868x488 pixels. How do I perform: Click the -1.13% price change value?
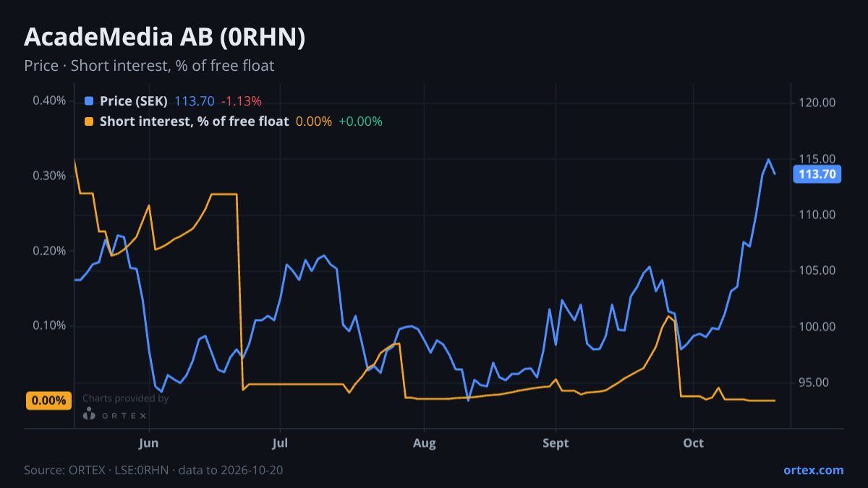point(241,101)
